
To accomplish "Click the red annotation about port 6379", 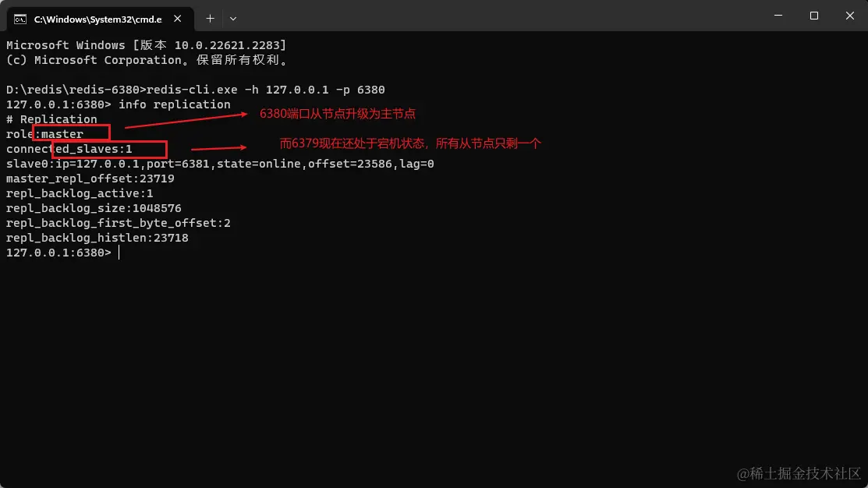I will 410,144.
